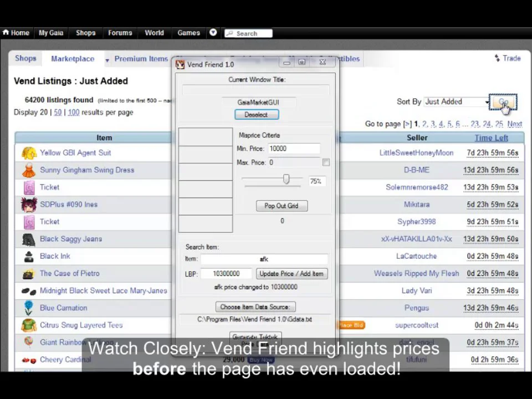Open the Trade link
Viewport: 532px width, 399px height.
(511, 58)
